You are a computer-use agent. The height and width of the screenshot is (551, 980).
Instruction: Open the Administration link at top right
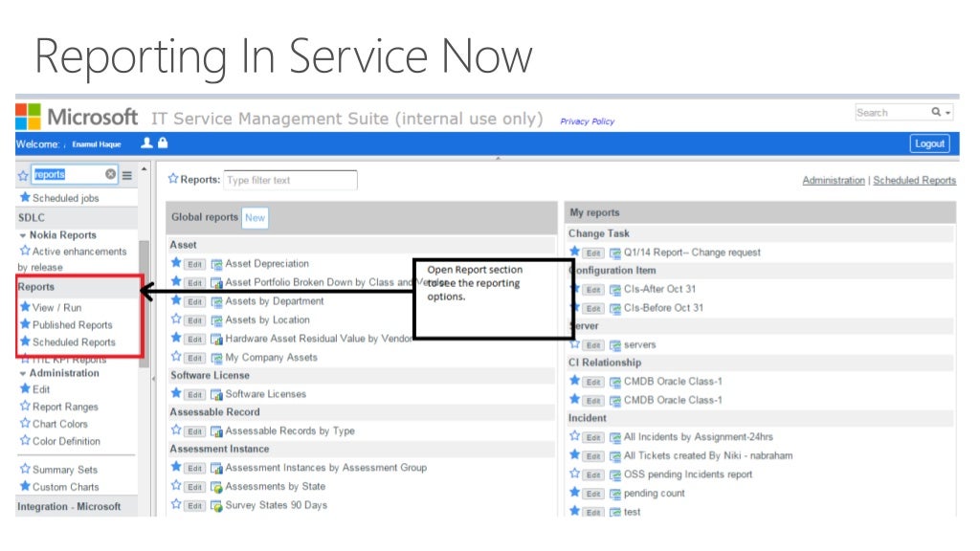coord(834,181)
